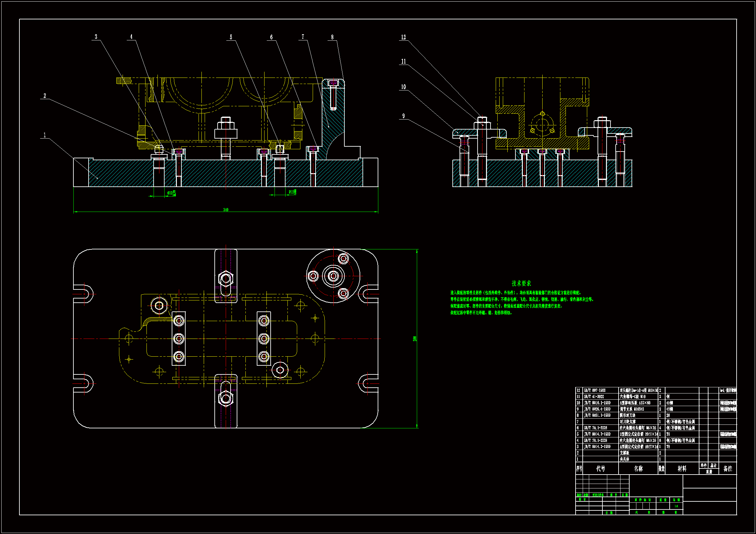Select the 340 length dimension text
Screen dimensions: 756x534
click(x=226, y=210)
